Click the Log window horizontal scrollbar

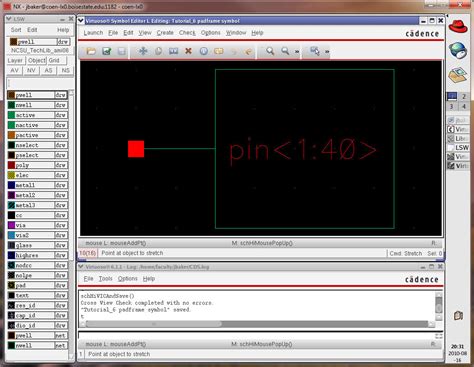coord(257,324)
